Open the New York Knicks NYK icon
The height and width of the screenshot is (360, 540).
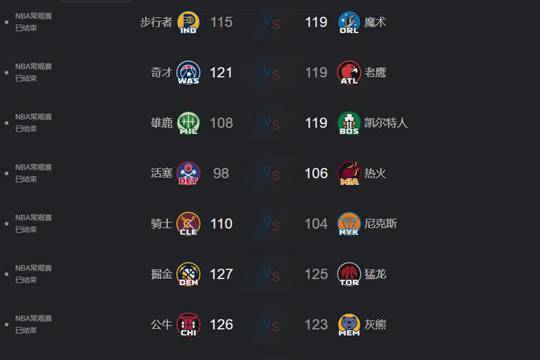pyautogui.click(x=349, y=224)
